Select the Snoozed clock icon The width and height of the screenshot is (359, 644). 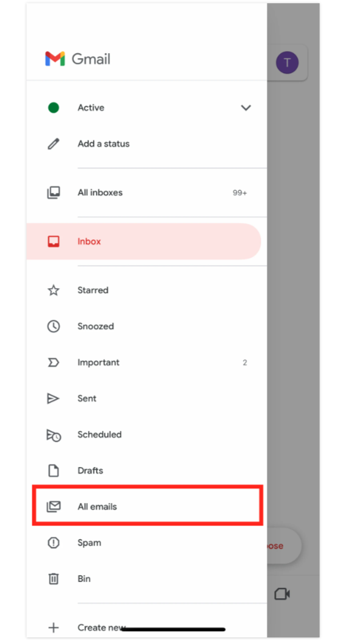[x=53, y=327]
